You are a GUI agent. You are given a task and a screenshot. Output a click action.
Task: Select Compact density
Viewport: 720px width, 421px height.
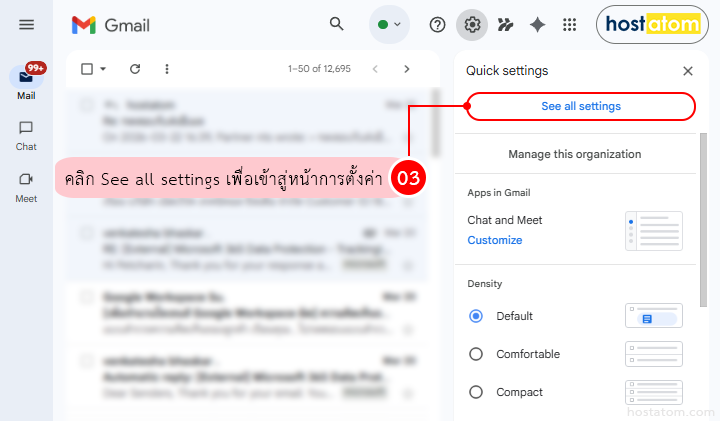pos(476,392)
